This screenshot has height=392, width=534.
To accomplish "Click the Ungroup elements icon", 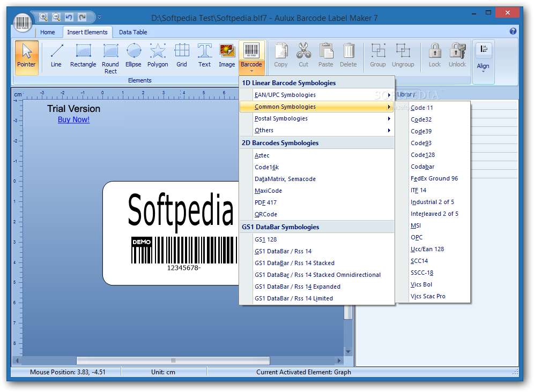I will (x=403, y=56).
